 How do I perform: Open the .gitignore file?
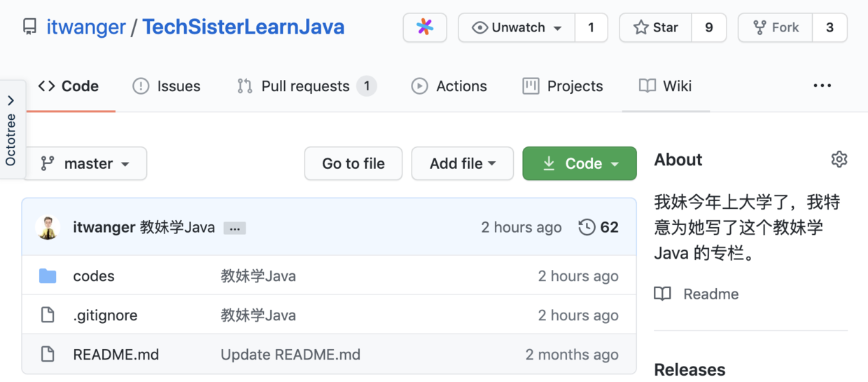pyautogui.click(x=105, y=315)
